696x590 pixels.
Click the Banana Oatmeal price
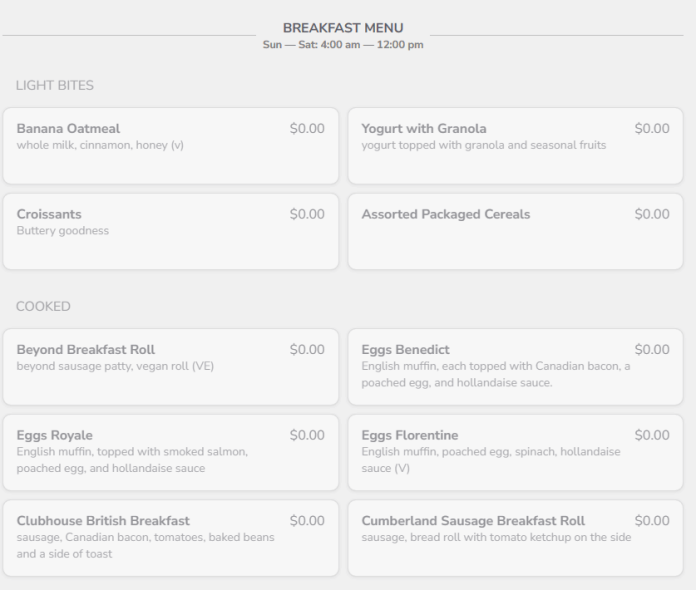point(307,128)
